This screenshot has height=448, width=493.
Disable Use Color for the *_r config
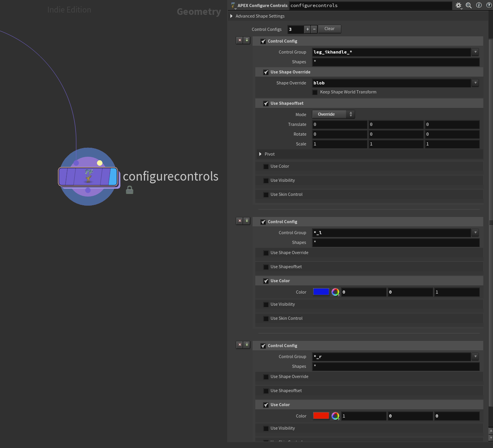[266, 405]
